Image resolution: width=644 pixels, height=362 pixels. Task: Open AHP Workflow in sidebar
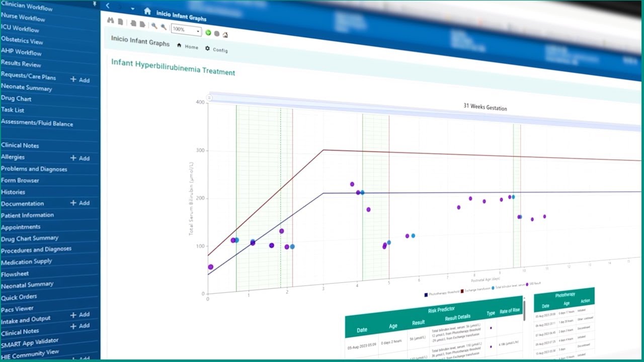[x=21, y=52]
